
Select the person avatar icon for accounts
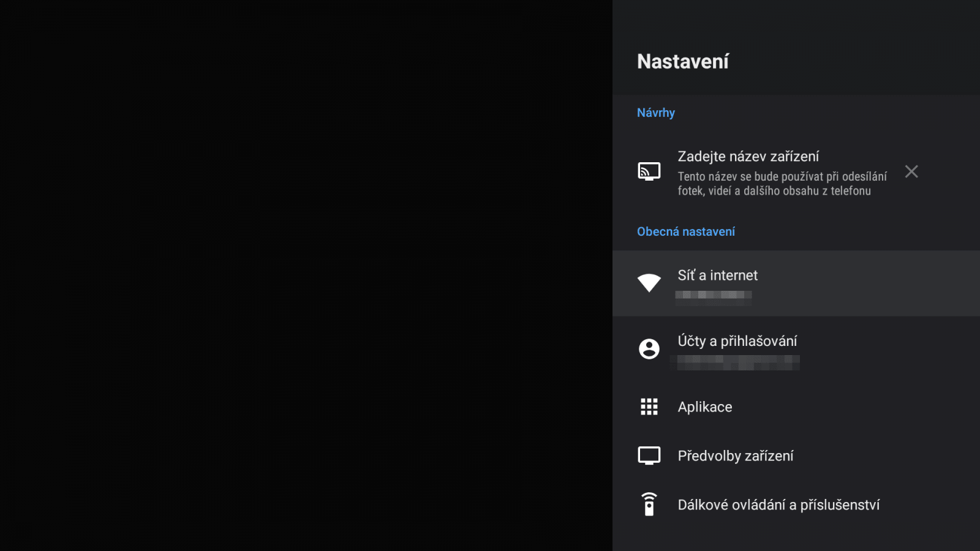coord(649,349)
